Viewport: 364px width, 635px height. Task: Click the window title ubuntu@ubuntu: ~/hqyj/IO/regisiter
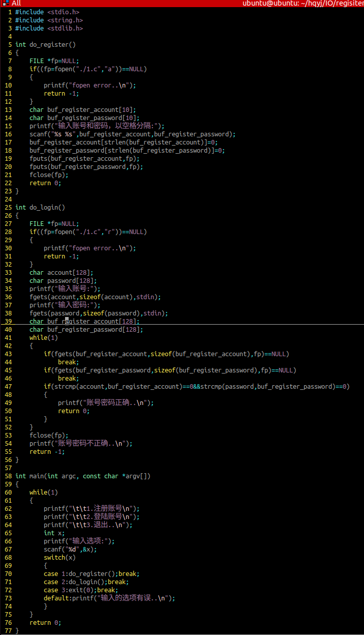coord(303,3)
